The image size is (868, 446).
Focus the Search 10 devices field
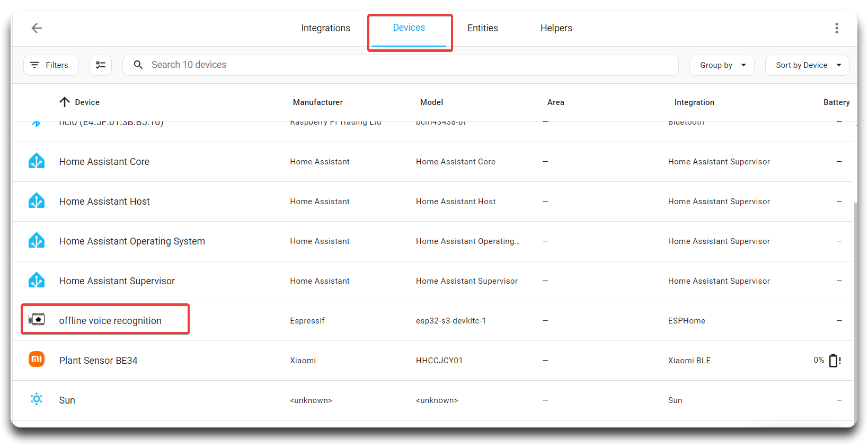tap(401, 65)
